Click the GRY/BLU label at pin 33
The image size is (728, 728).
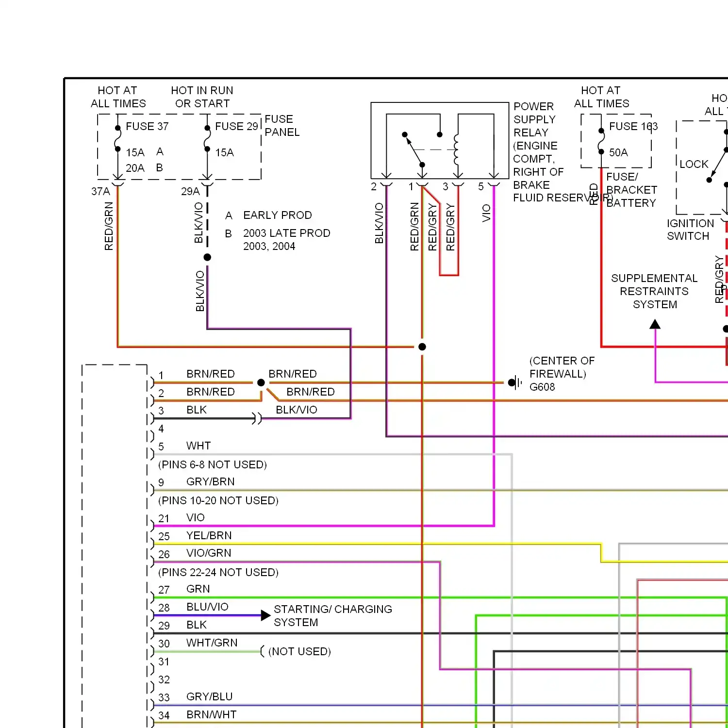click(x=210, y=696)
